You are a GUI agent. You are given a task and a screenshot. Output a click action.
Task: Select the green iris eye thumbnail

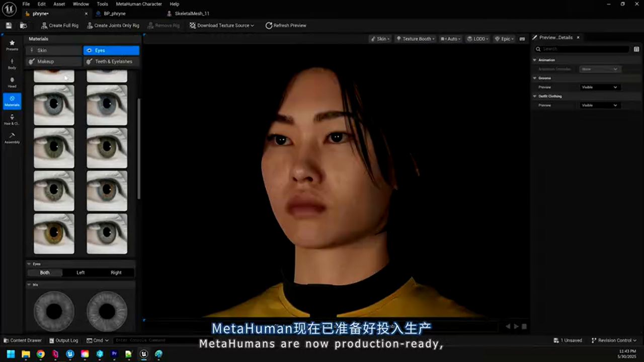coord(54,147)
